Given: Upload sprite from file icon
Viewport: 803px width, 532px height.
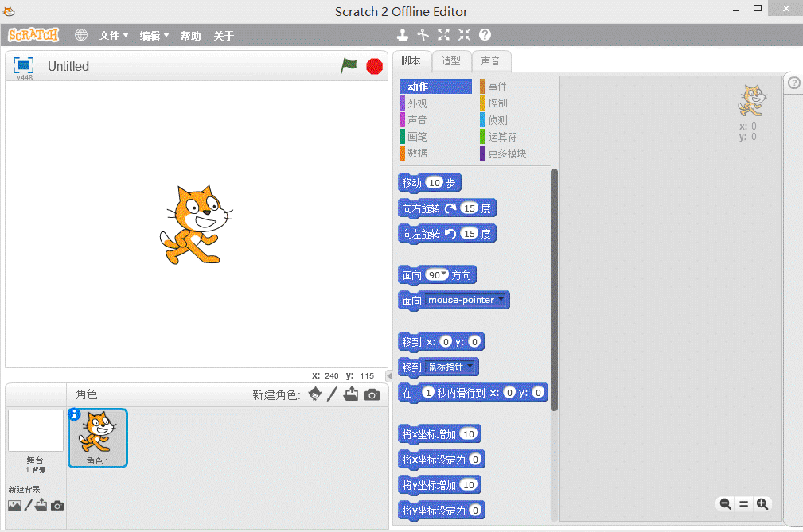Looking at the screenshot, I should [351, 394].
